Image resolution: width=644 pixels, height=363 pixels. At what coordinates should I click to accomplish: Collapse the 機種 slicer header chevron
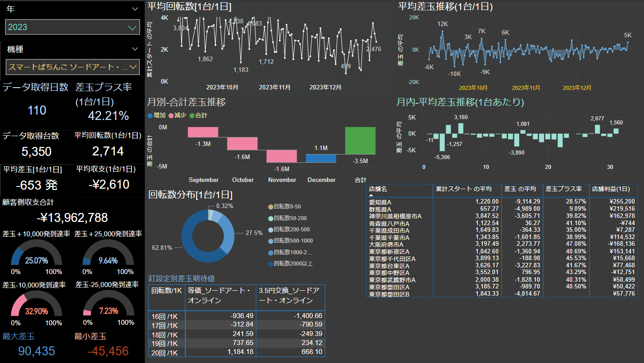135,49
